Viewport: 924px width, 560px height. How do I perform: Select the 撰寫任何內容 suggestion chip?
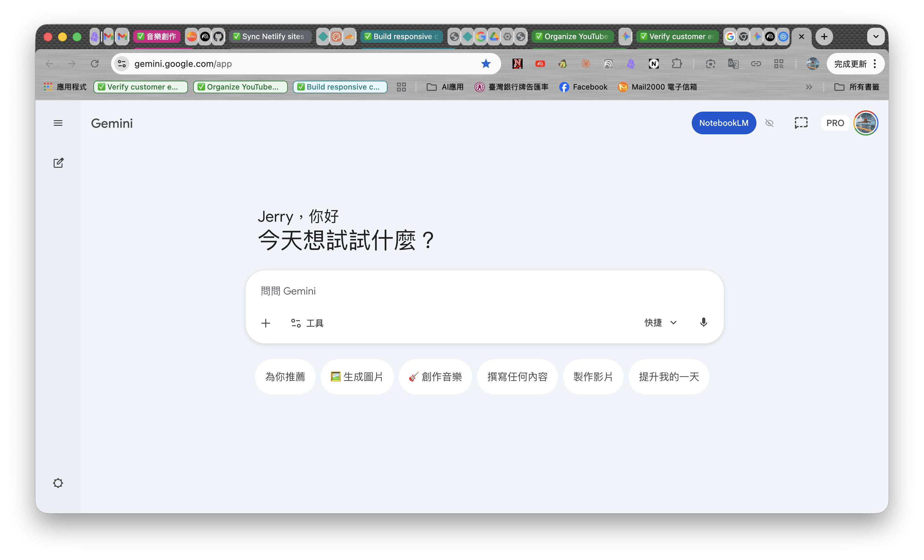point(517,376)
